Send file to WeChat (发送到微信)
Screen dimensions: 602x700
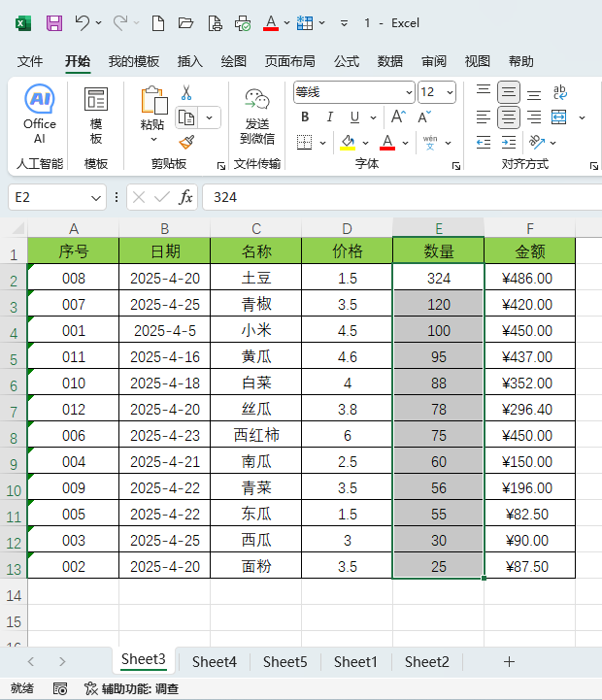coord(257,117)
